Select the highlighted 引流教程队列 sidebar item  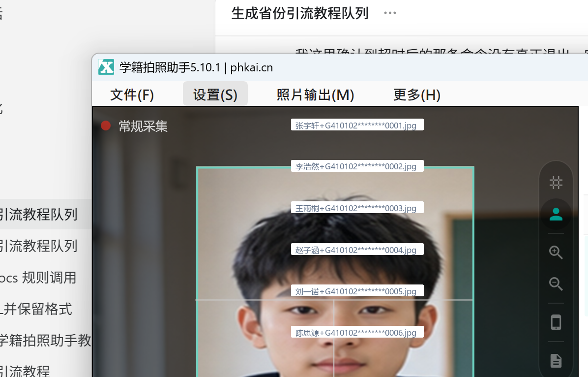coord(46,214)
